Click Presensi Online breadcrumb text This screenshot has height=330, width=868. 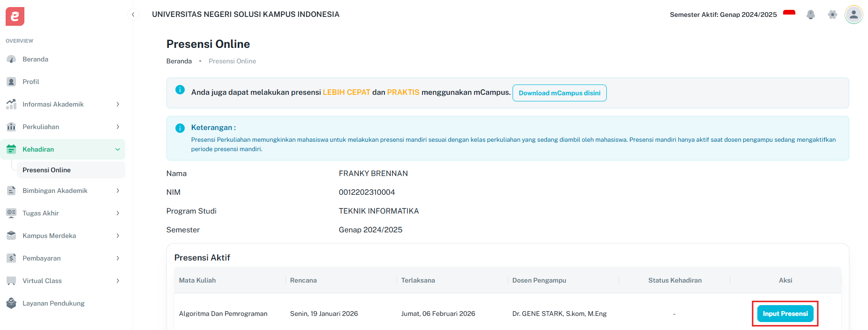pos(232,61)
